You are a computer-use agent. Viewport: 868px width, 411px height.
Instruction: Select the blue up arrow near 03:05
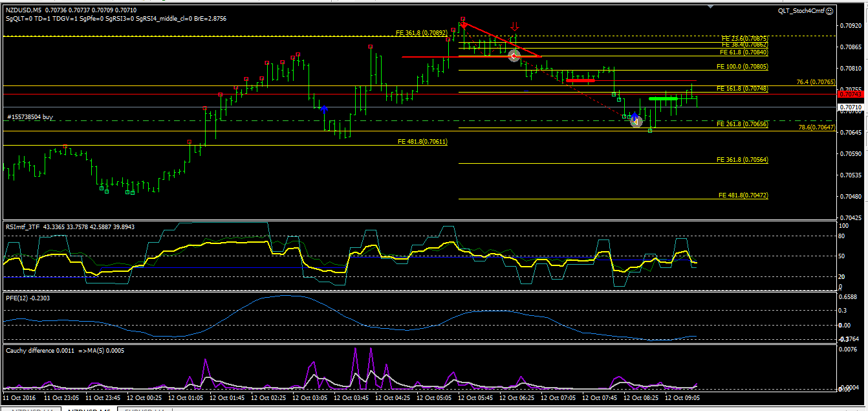click(x=324, y=109)
